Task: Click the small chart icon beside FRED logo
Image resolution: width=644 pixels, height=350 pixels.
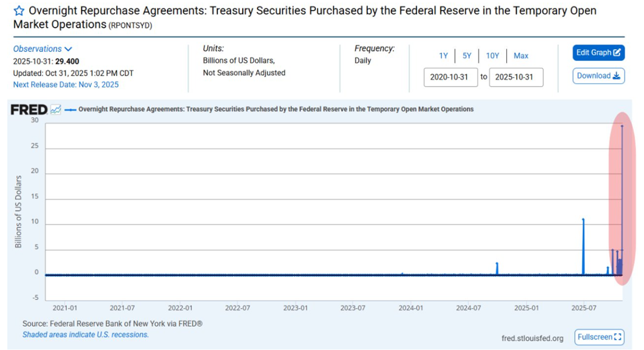Action: pos(56,109)
